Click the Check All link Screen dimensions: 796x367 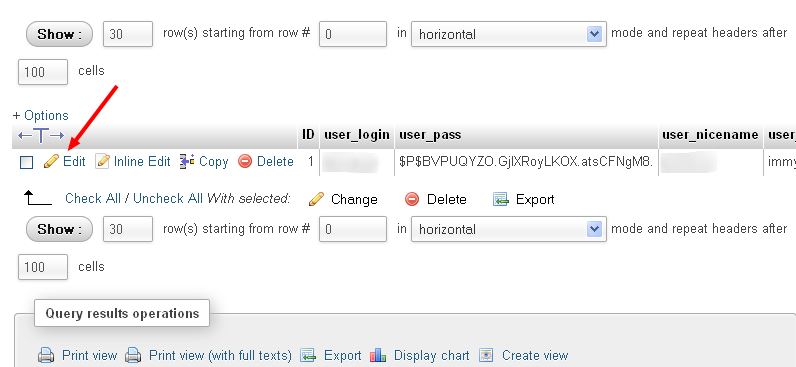(x=92, y=198)
